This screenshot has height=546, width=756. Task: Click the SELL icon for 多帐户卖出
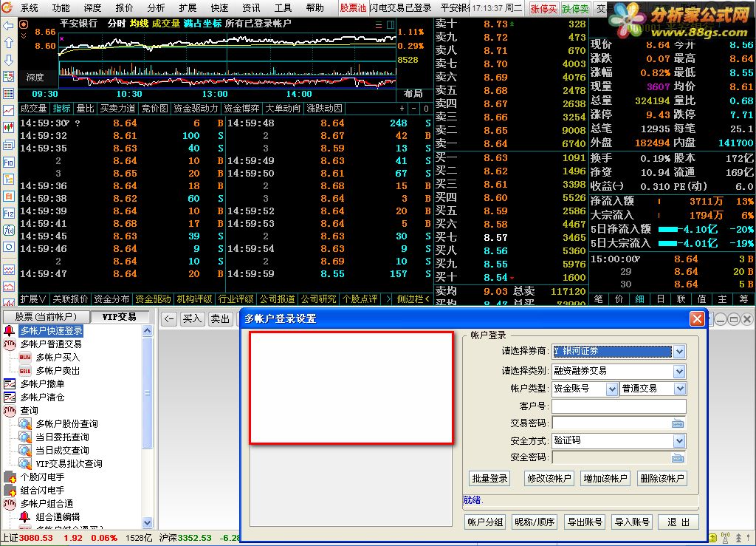click(25, 371)
